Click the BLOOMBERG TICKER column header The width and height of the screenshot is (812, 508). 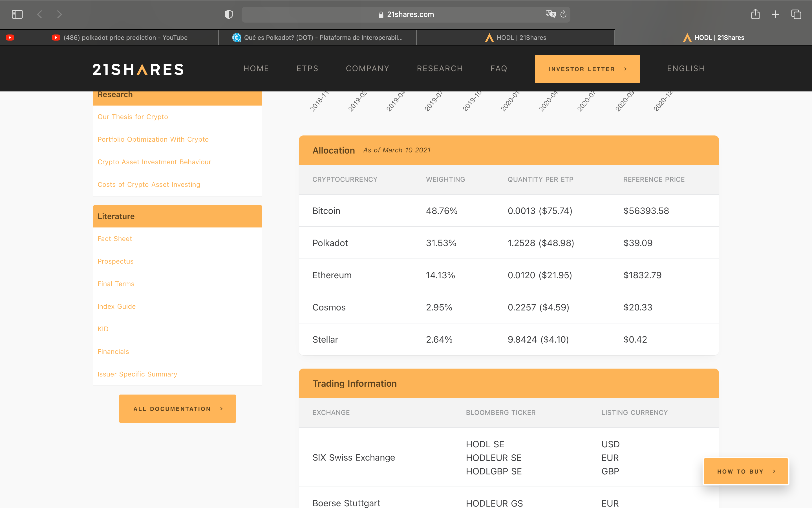tap(501, 413)
